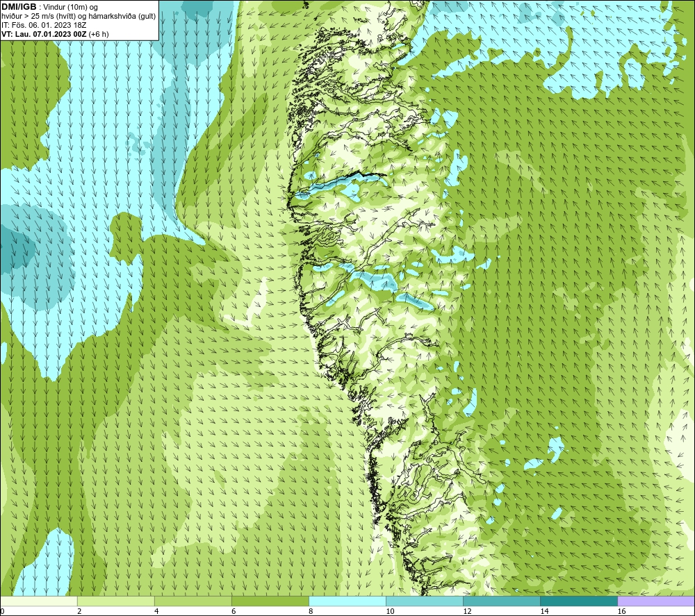Click the '(+6 h)' forecast offset text
This screenshot has width=695, height=616.
[99, 34]
